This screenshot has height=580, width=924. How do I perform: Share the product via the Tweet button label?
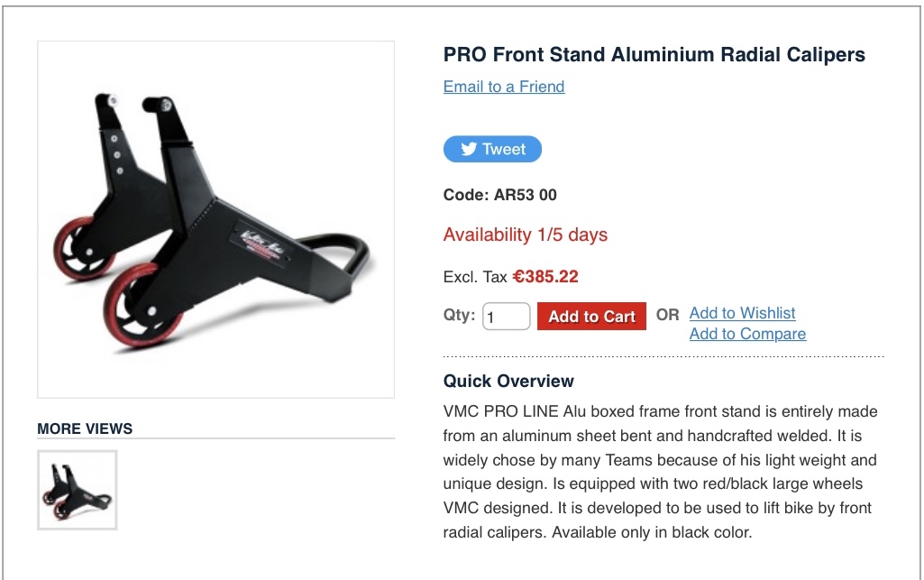pyautogui.click(x=504, y=149)
